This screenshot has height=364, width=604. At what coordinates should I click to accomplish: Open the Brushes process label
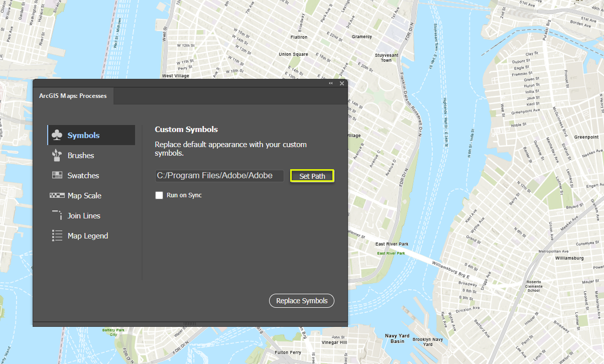81,156
